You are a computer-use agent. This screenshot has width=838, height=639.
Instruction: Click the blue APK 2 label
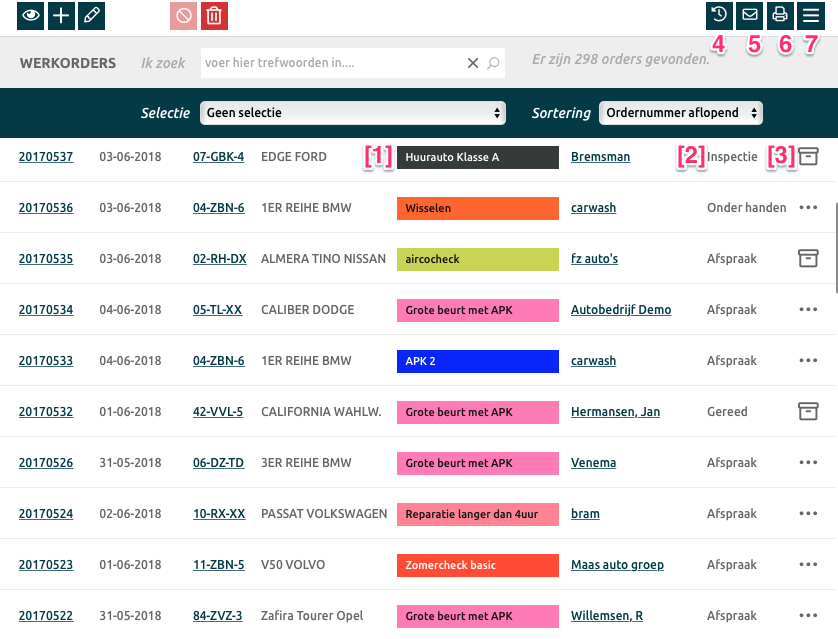(x=477, y=361)
